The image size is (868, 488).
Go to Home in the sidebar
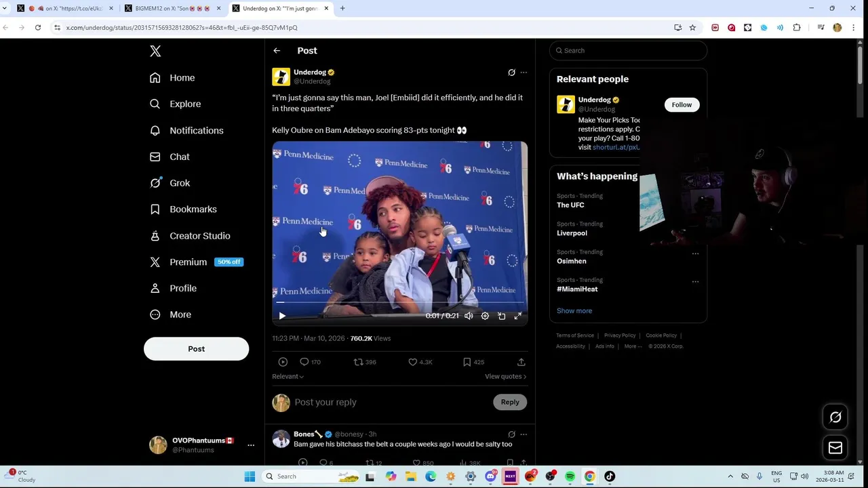[x=172, y=78]
